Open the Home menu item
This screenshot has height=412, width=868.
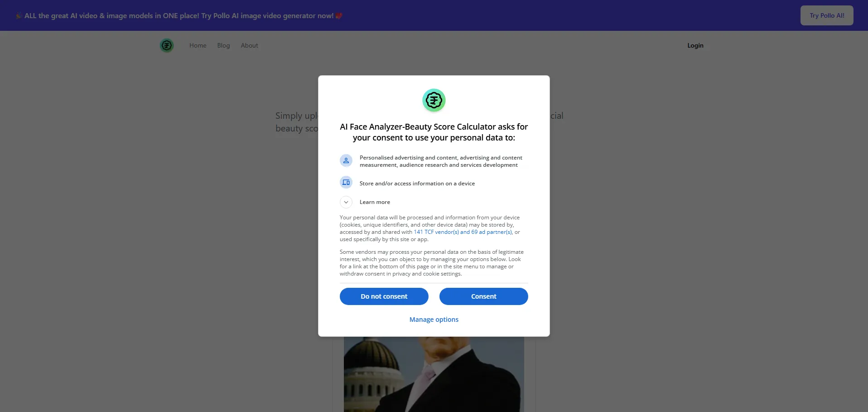click(x=198, y=45)
